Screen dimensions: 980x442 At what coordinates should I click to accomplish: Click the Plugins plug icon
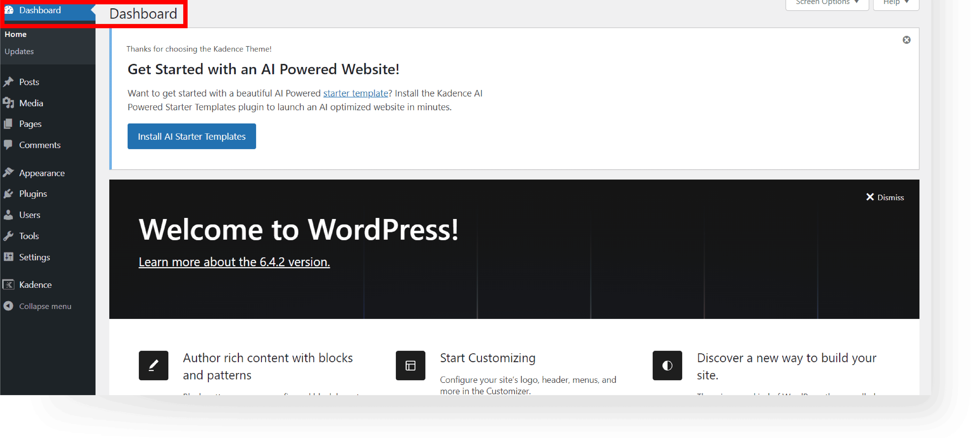8,193
